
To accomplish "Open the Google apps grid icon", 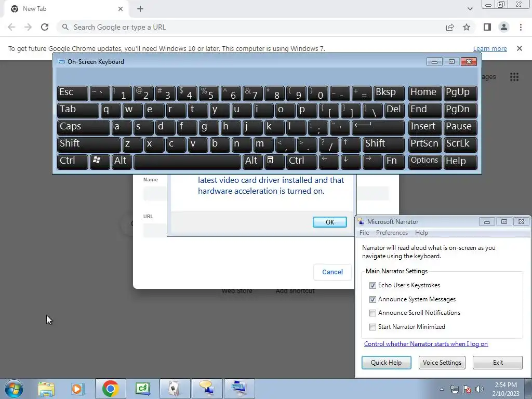I will (x=514, y=77).
